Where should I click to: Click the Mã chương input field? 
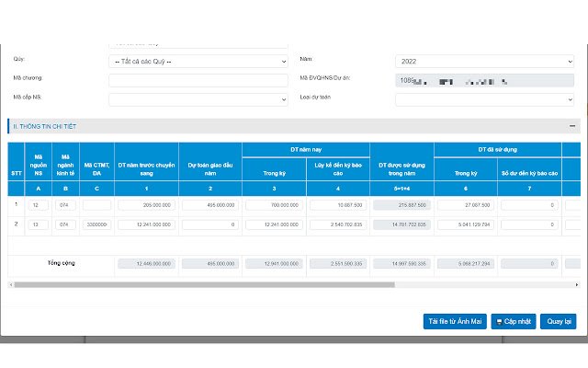click(x=198, y=80)
